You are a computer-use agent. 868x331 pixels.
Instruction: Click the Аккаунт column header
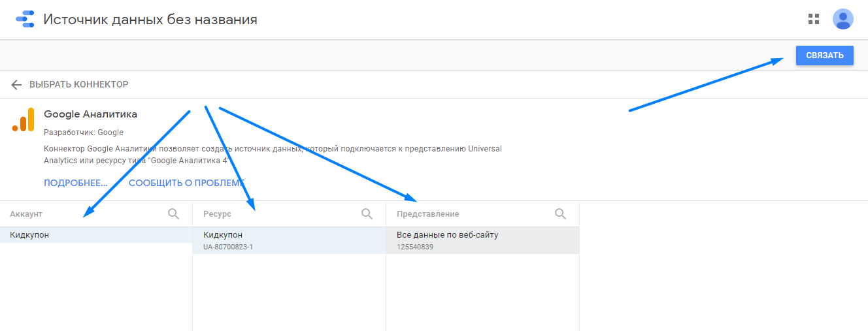(26, 214)
